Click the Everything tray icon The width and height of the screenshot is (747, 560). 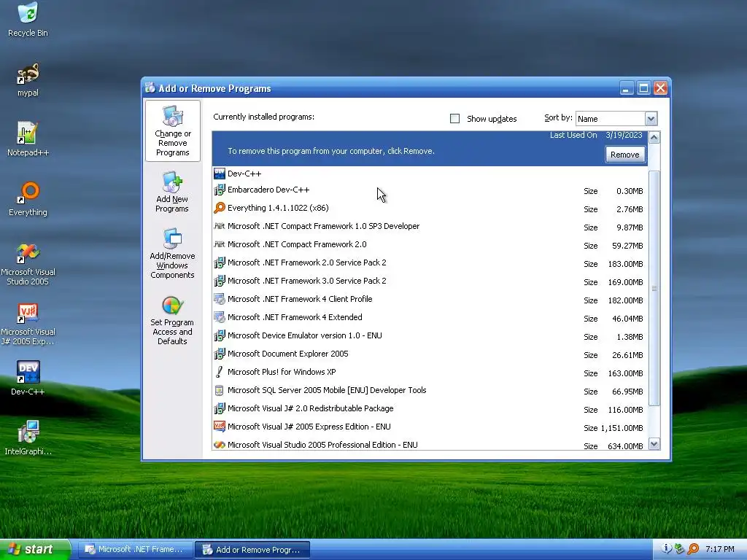click(x=693, y=549)
